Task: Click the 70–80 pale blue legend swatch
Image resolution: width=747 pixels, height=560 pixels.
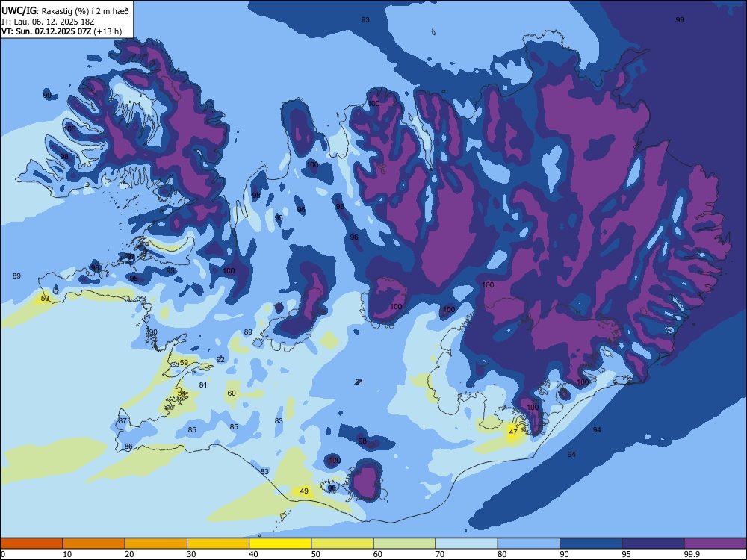Action: (x=467, y=544)
